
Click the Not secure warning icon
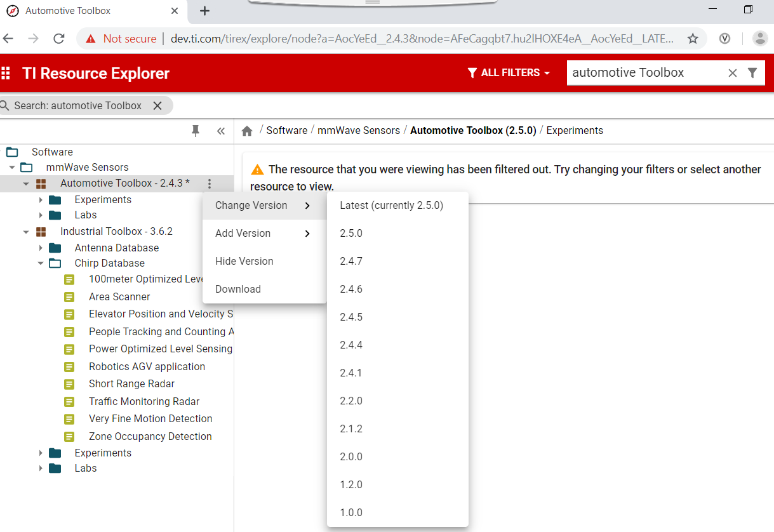(x=91, y=39)
